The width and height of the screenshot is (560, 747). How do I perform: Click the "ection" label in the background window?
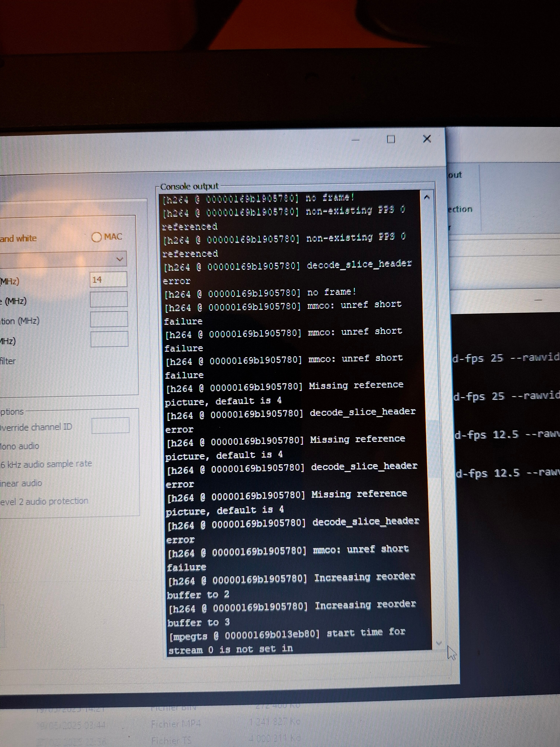(x=460, y=209)
